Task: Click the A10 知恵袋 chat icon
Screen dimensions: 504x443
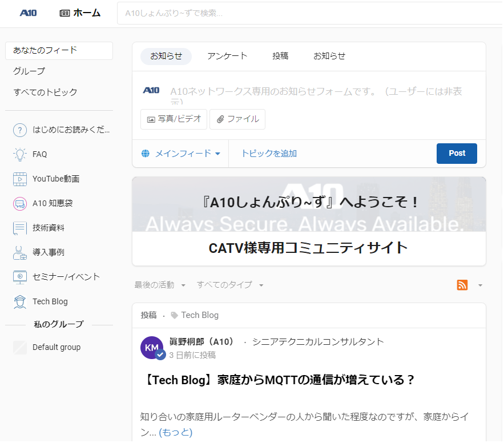Action: (x=20, y=203)
